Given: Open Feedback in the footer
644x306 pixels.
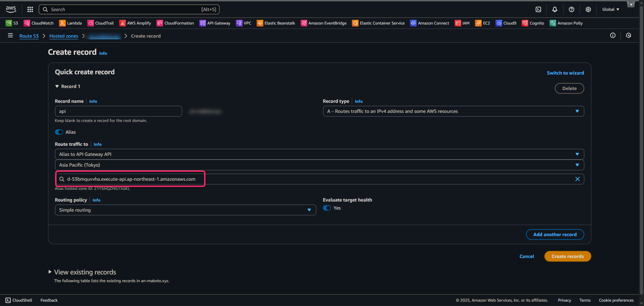Looking at the screenshot, I should (x=49, y=300).
